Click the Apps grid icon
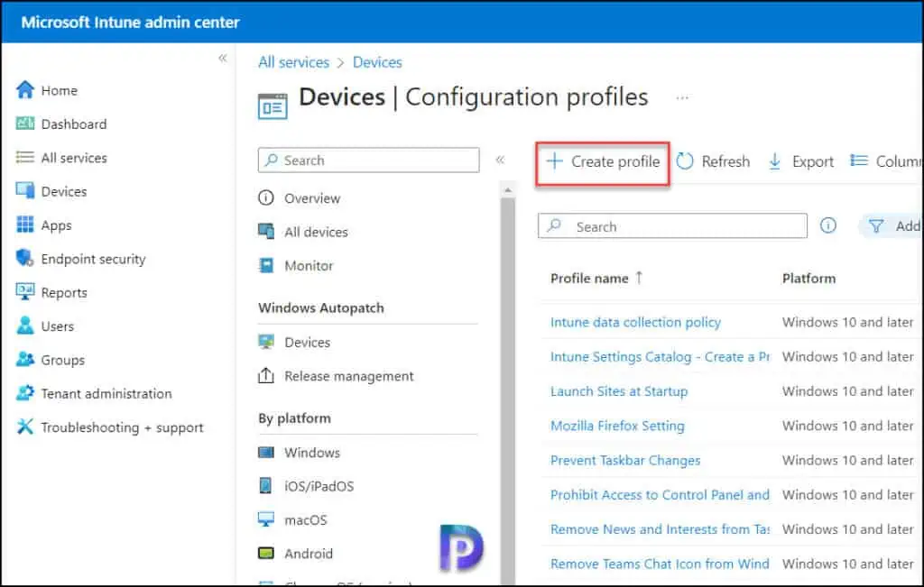Image resolution: width=924 pixels, height=587 pixels. point(24,225)
